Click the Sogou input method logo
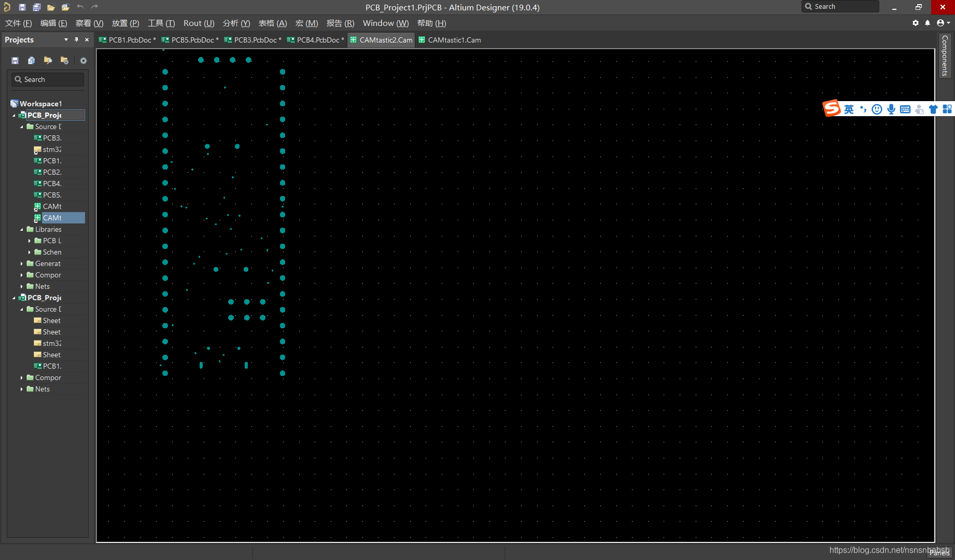This screenshot has width=955, height=560. [x=832, y=108]
